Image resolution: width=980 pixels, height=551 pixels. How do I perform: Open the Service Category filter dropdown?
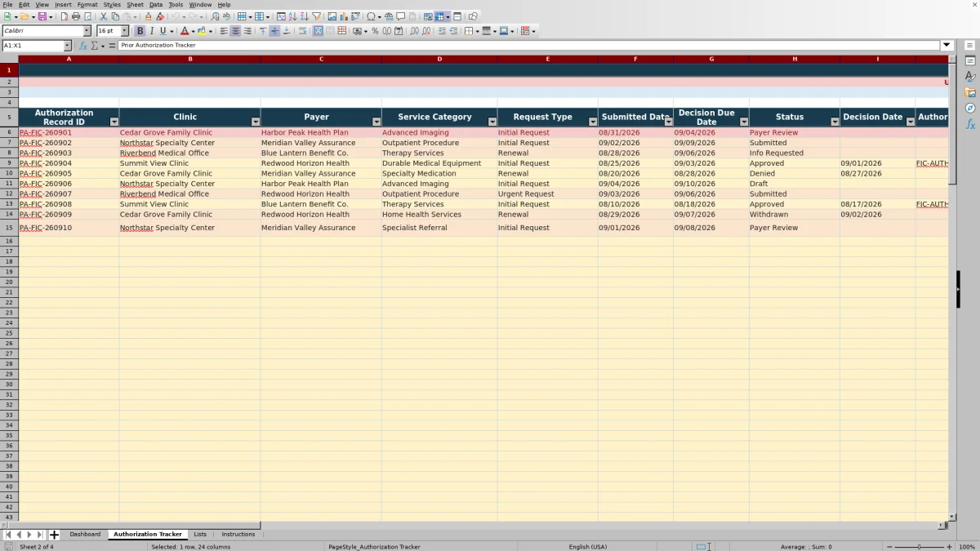point(492,122)
